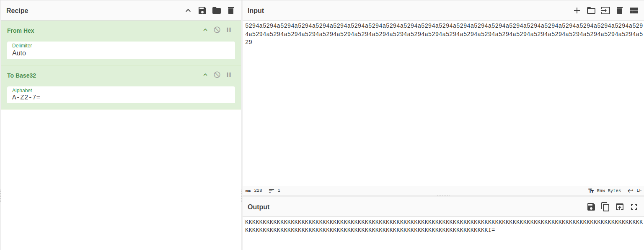Clear input and output
Screen dimensions: 644x250
click(x=620, y=10)
